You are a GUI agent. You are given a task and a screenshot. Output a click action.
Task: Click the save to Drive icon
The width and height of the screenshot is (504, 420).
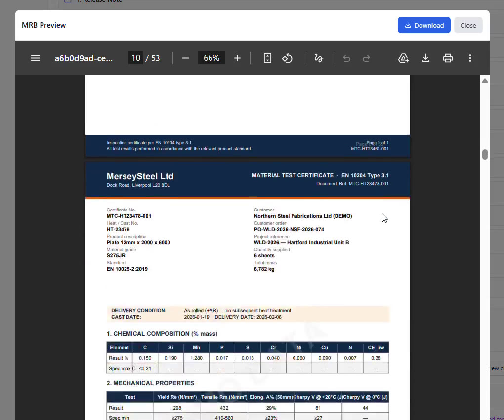(x=403, y=58)
